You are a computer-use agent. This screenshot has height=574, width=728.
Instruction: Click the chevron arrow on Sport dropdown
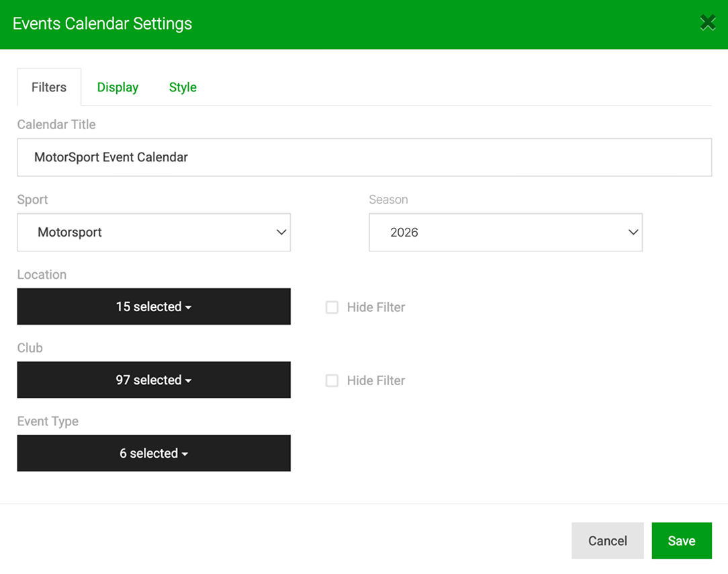281,232
